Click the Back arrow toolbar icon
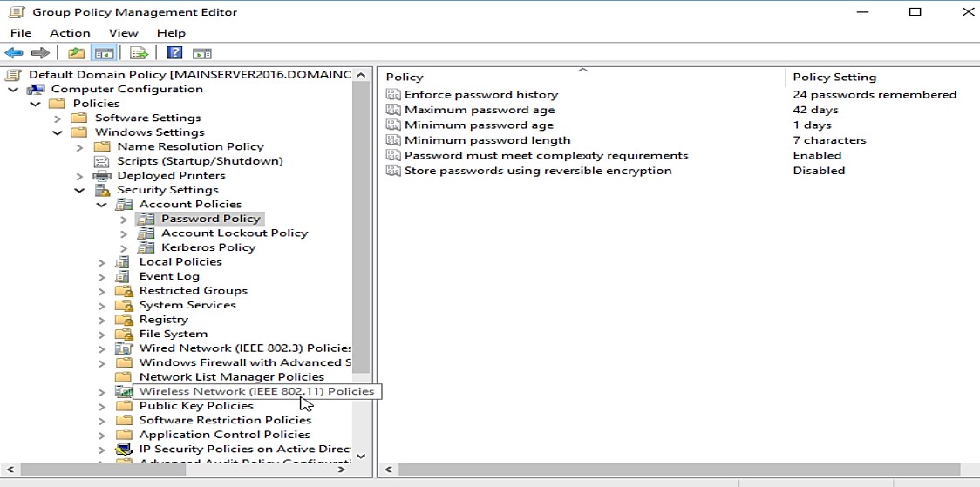 [14, 53]
